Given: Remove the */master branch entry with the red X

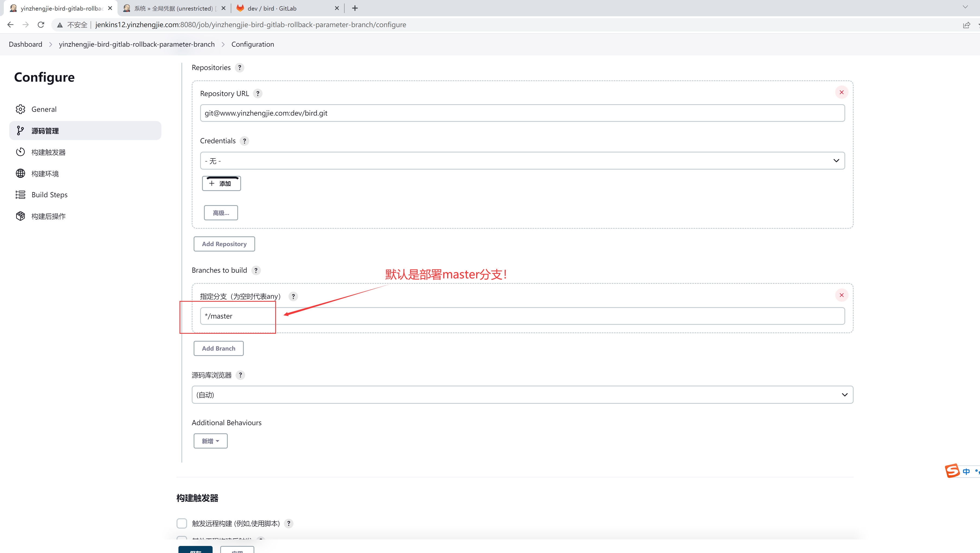Looking at the screenshot, I should (841, 295).
